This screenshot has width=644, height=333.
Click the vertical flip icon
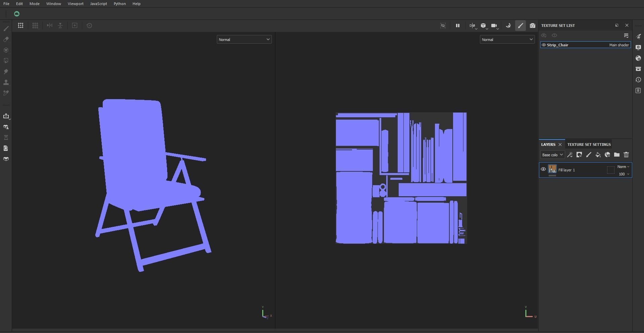click(60, 26)
